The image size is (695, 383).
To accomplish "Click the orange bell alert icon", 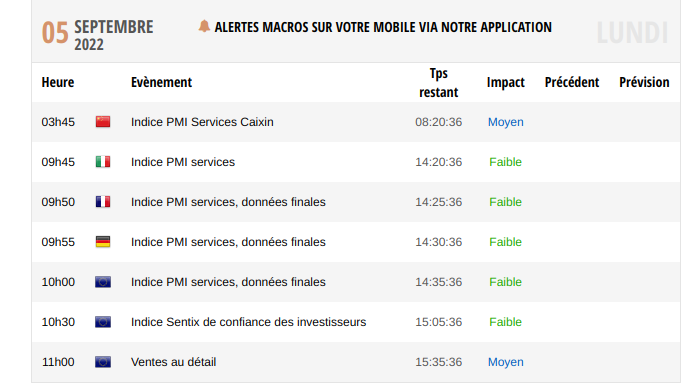I will [x=204, y=26].
